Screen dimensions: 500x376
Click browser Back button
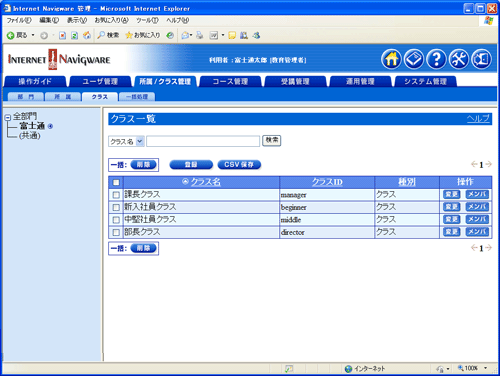pyautogui.click(x=17, y=35)
